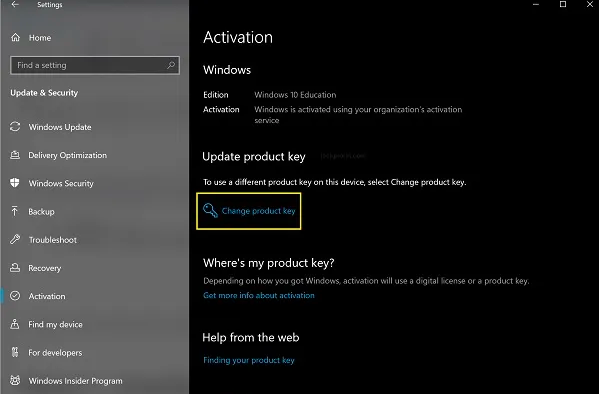Click Change product key link
Screen dimensions: 599x394
[x=259, y=211]
